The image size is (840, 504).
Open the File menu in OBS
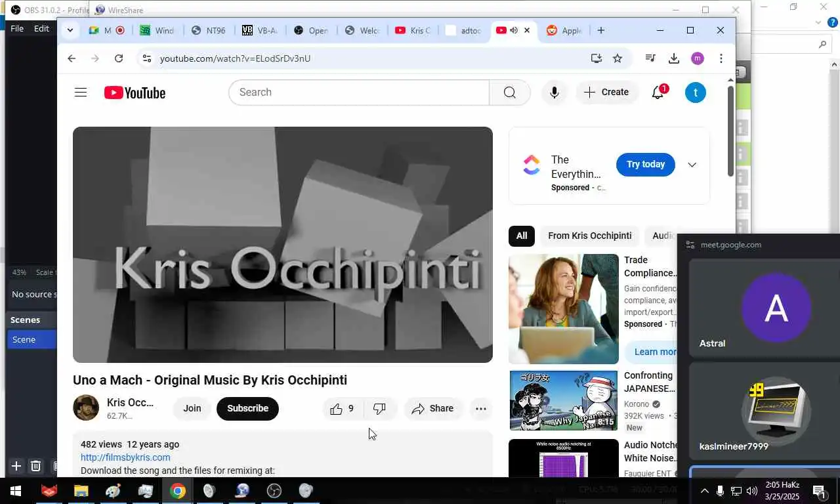tap(17, 29)
